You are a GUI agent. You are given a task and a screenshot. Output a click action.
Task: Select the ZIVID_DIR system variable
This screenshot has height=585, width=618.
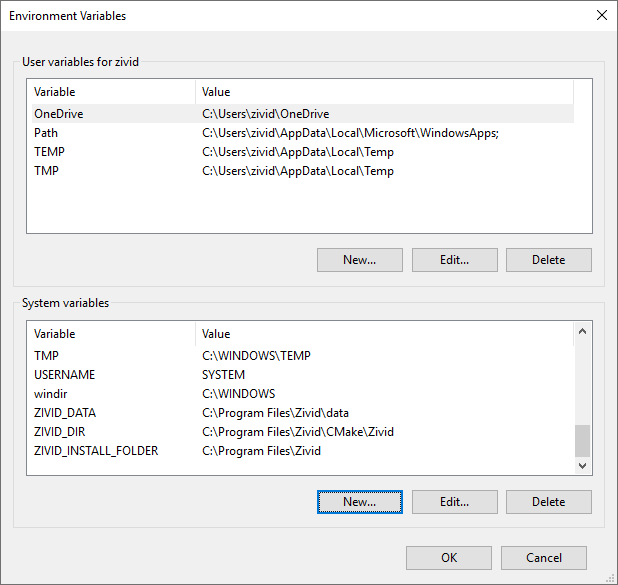[62, 432]
